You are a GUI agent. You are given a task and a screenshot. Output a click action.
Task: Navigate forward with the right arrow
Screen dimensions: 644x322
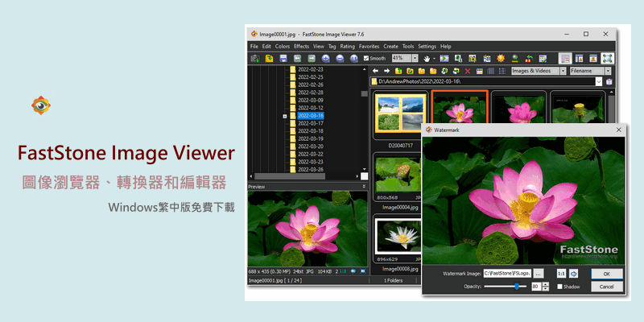[386, 71]
